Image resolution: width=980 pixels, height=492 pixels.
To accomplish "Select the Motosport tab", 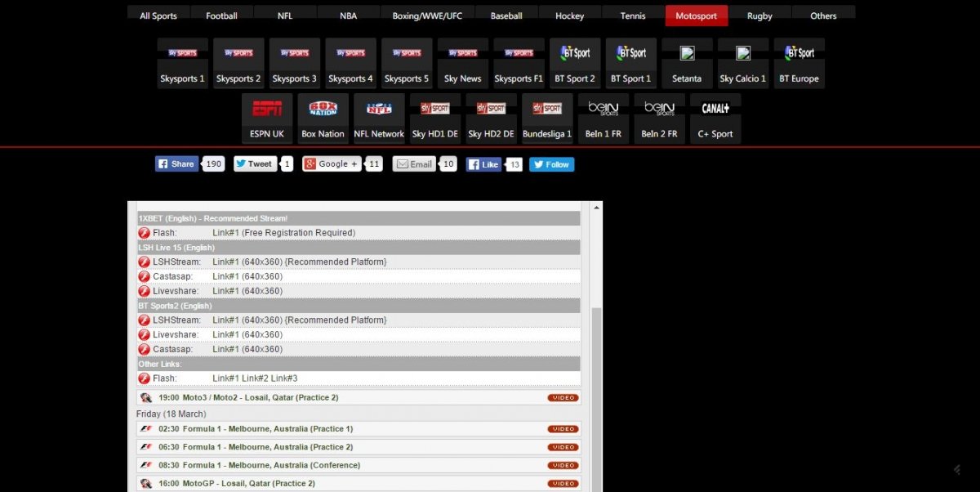I will coord(697,16).
